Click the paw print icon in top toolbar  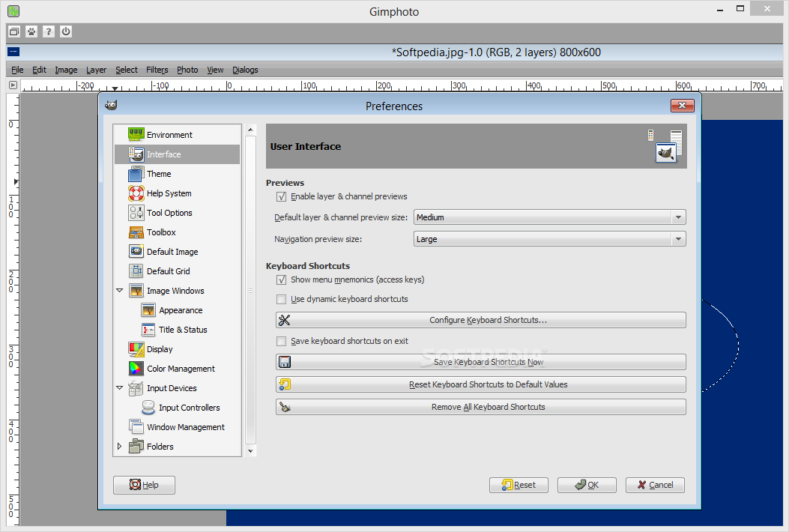click(31, 31)
